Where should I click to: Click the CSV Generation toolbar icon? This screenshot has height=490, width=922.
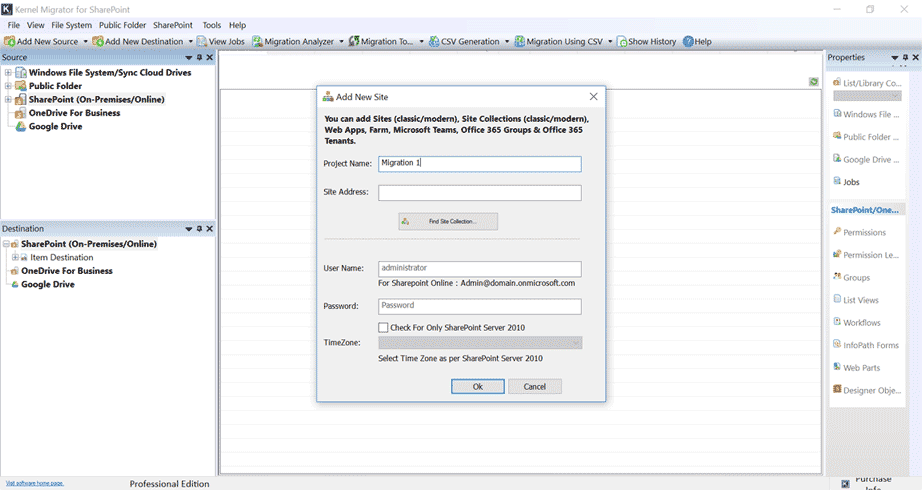[x=434, y=41]
